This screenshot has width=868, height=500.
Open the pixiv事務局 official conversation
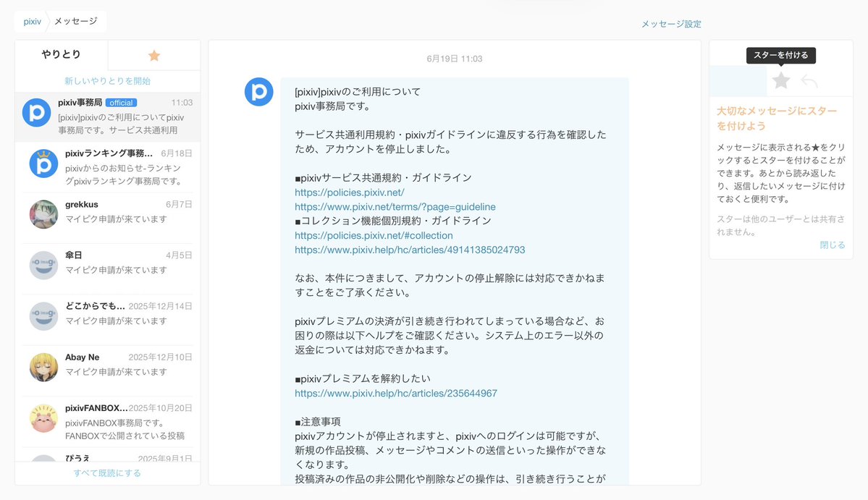coord(107,116)
